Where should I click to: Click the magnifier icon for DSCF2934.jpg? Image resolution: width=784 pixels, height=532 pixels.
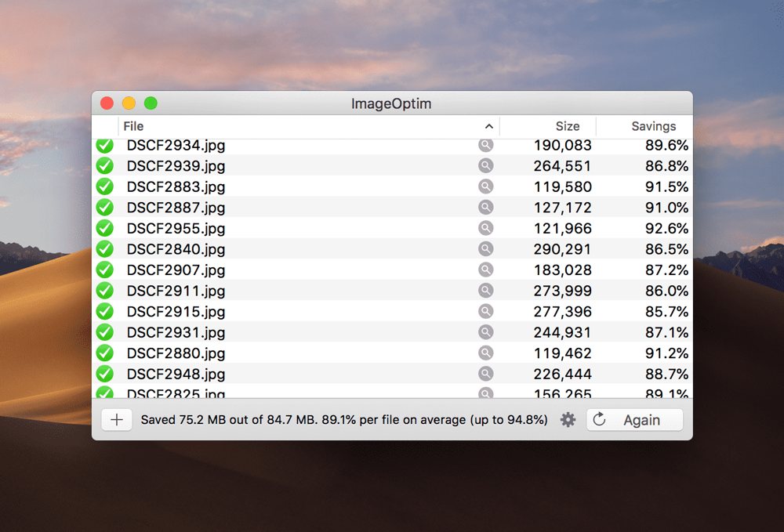(x=485, y=145)
